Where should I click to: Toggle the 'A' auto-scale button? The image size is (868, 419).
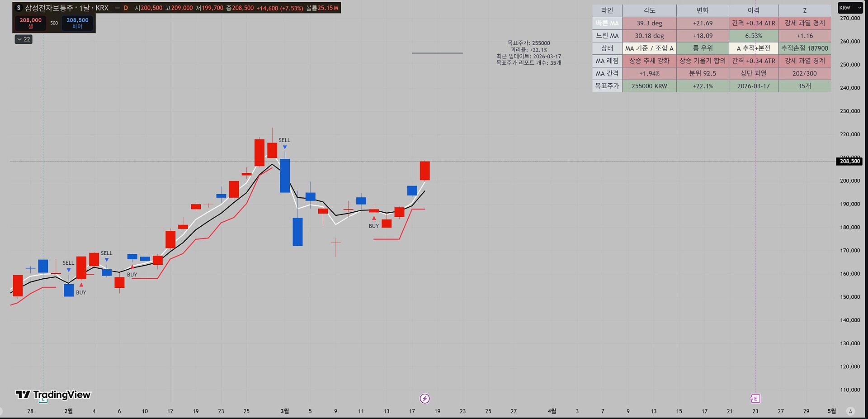[851, 411]
